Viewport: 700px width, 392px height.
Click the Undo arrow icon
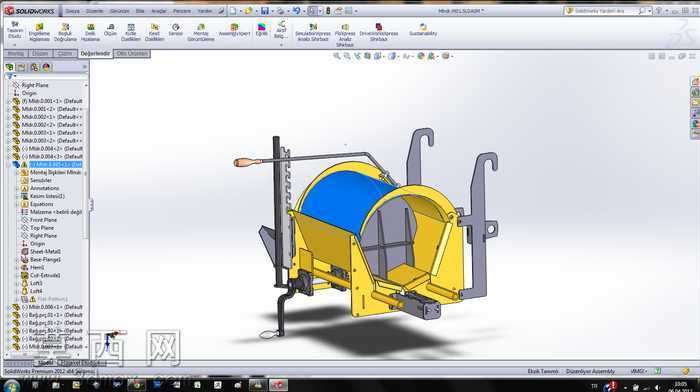point(296,11)
